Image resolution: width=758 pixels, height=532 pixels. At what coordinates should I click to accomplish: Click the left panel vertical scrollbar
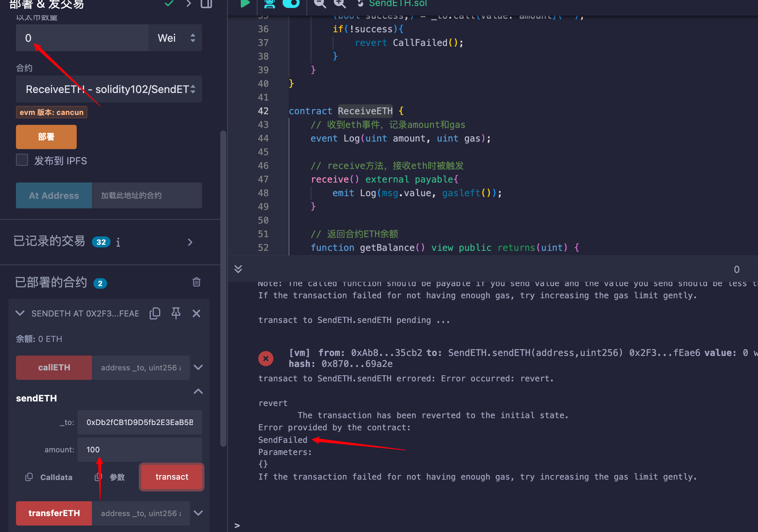223,288
